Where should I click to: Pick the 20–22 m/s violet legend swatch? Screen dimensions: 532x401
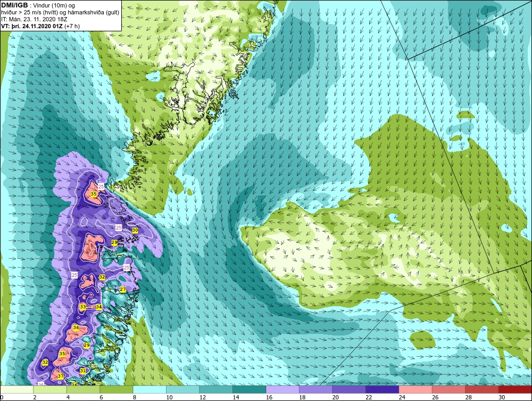[x=349, y=389]
